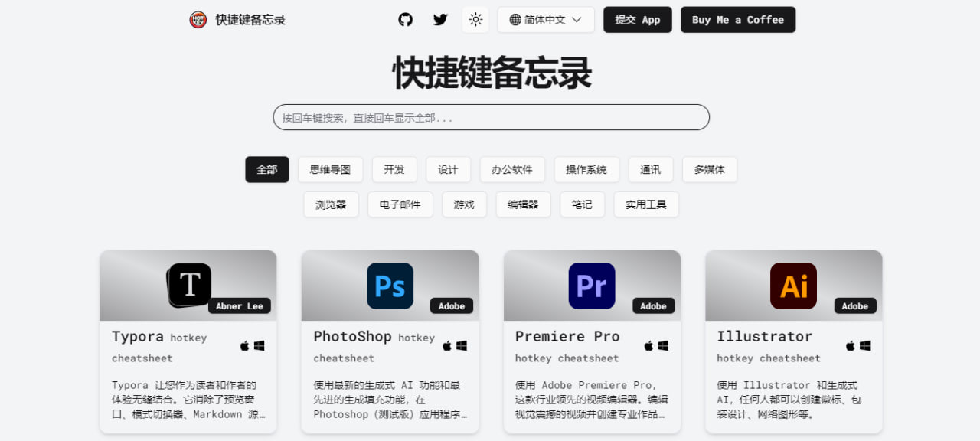
Task: Open the Premiere Pro hotkey cheatsheet title
Action: pyautogui.click(x=567, y=346)
